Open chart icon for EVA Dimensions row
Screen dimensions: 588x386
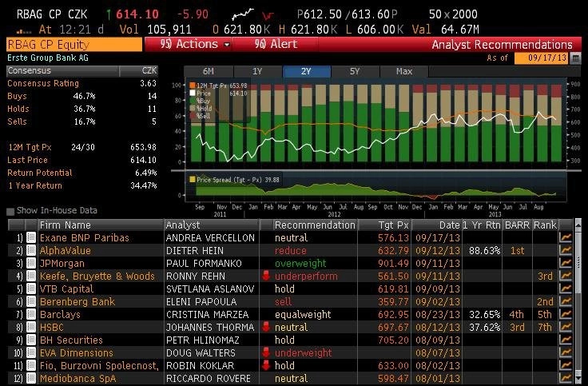tap(566, 352)
